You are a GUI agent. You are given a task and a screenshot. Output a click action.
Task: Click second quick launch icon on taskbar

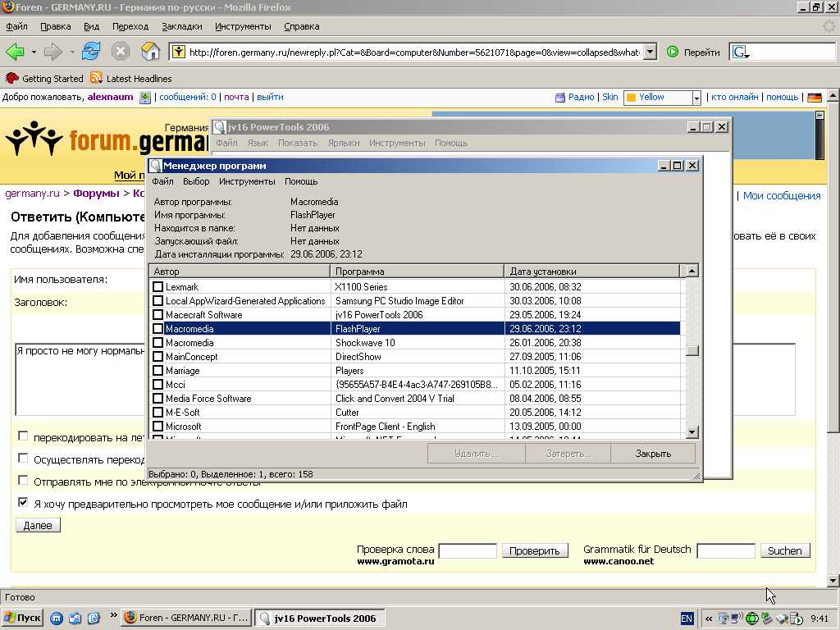pyautogui.click(x=75, y=619)
